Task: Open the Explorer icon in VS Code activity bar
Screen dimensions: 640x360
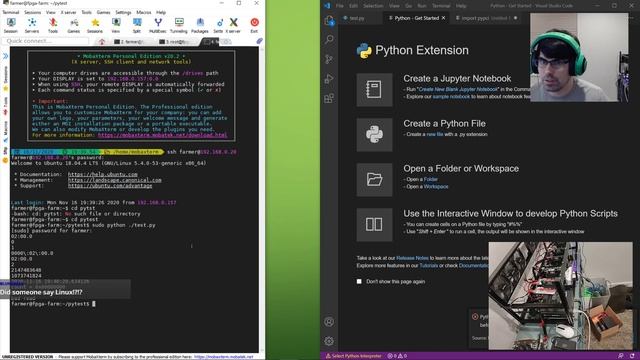Action: pos(329,20)
